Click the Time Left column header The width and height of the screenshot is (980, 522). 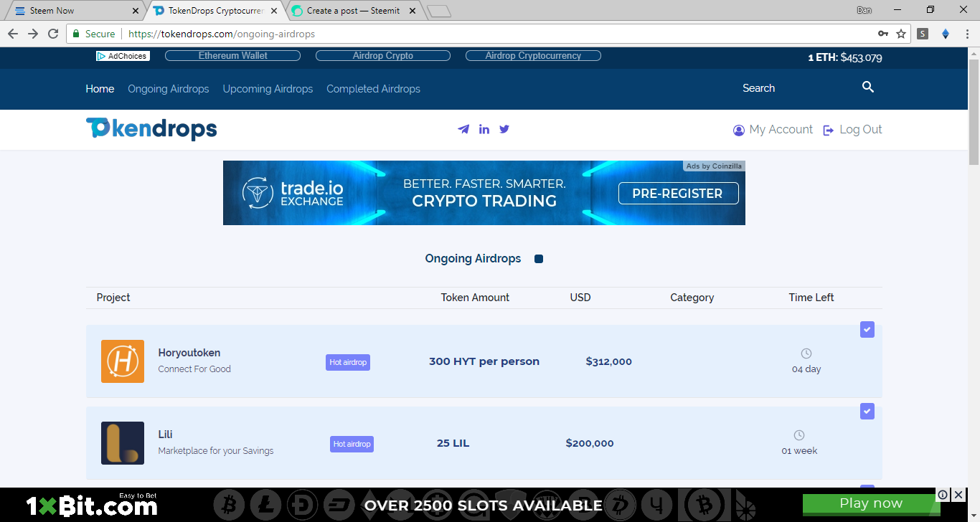[811, 298]
